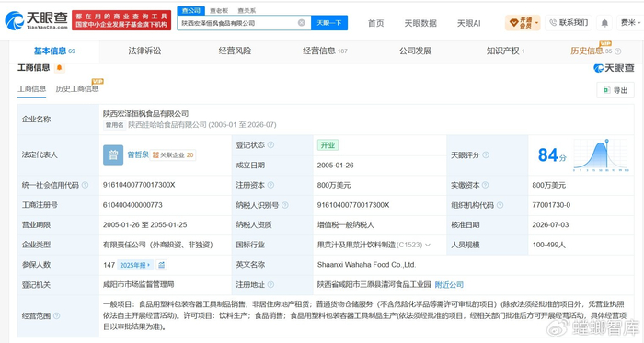Click help icon next to 统一社会信用代码
Image resolution: width=644 pixels, height=343 pixels.
pyautogui.click(x=85, y=185)
